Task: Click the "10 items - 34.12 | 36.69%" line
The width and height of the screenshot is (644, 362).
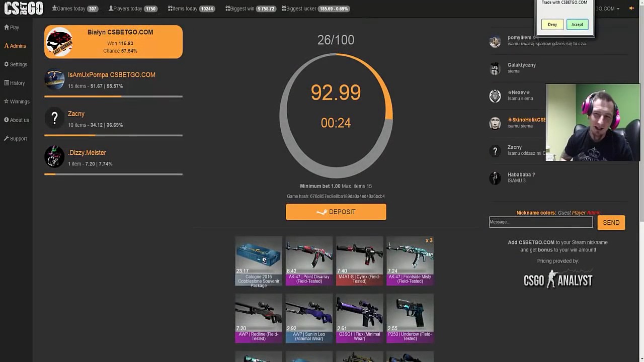Action: pyautogui.click(x=96, y=125)
